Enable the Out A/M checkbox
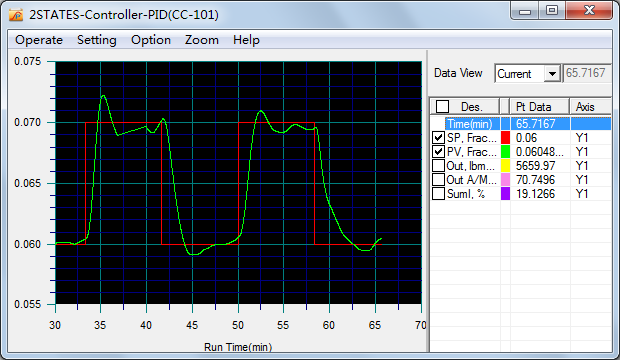Screen dimensions: 620x360 [438, 180]
